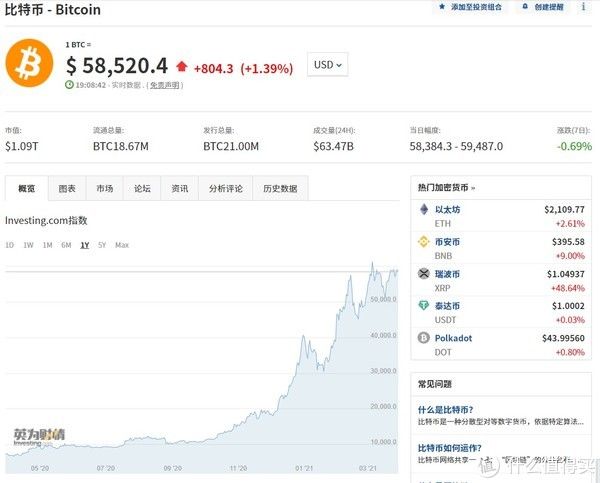Switch to the 论坛 tab
Viewport: 600px width, 483px height.
click(142, 188)
